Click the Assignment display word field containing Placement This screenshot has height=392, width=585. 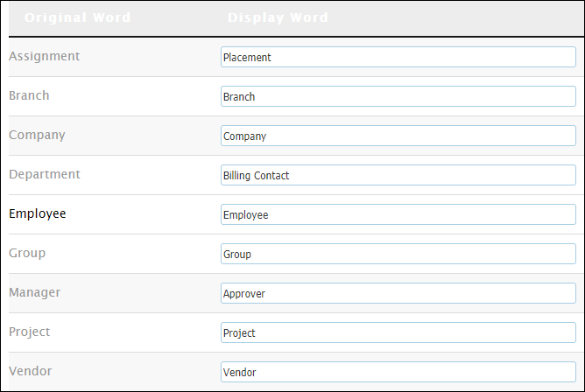point(398,57)
